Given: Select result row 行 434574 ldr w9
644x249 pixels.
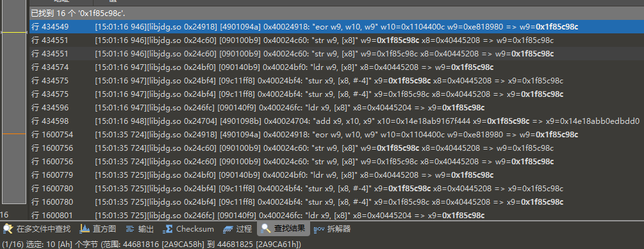Looking at the screenshot, I should pyautogui.click(x=337, y=67).
